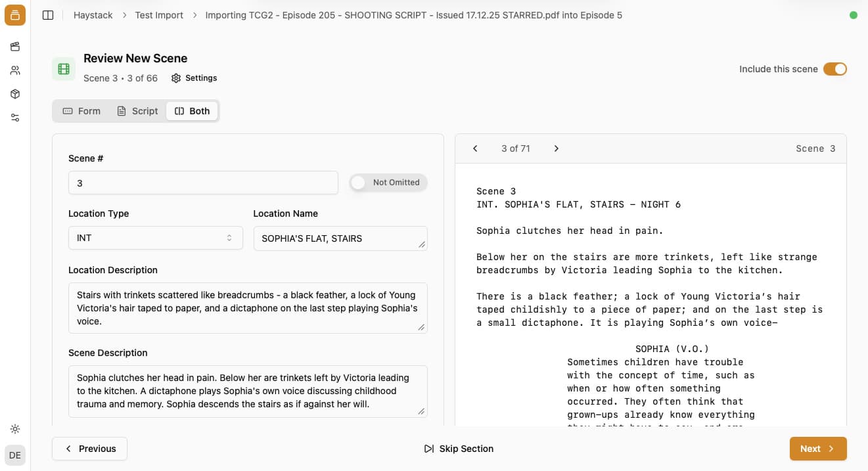Image resolution: width=868 pixels, height=471 pixels.
Task: Open the sliders settings sidebar icon
Action: pyautogui.click(x=15, y=118)
